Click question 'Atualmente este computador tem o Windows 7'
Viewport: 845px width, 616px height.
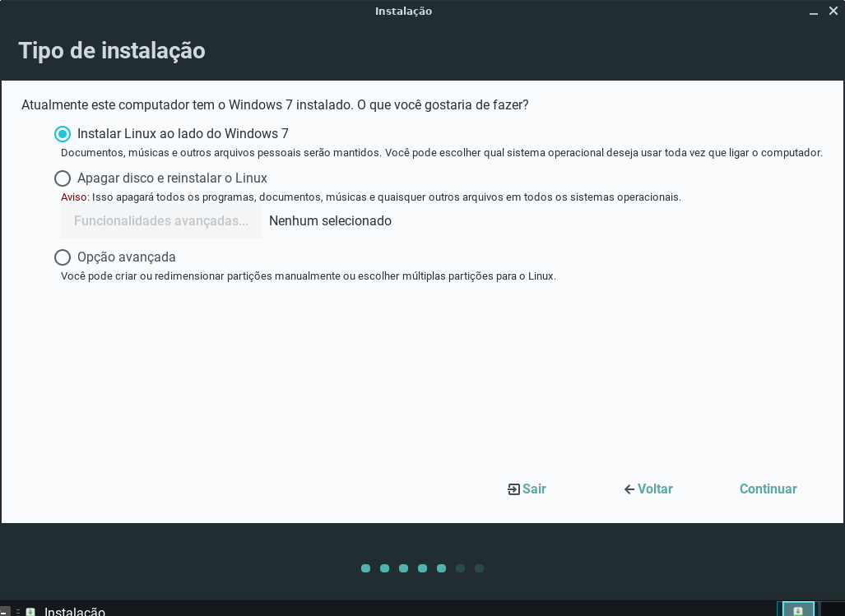point(275,105)
